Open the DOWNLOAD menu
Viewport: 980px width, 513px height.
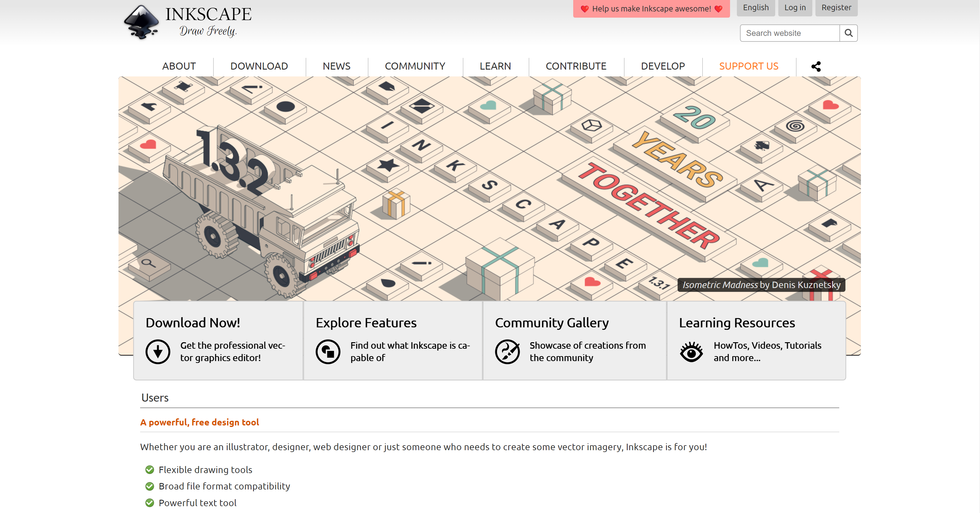tap(259, 66)
